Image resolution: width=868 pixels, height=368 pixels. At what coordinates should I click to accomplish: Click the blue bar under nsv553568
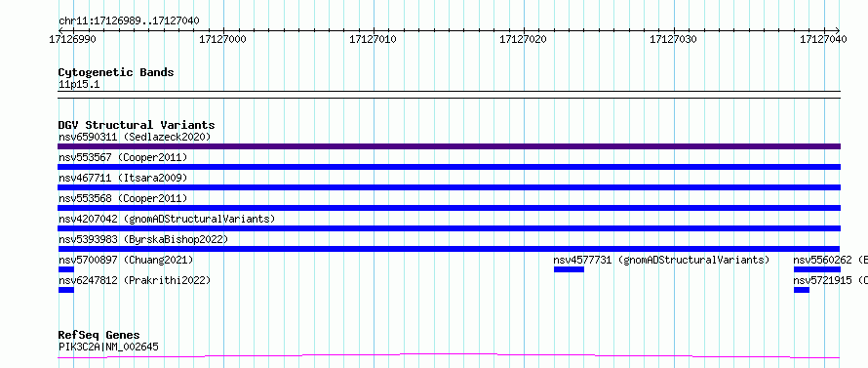(x=449, y=208)
